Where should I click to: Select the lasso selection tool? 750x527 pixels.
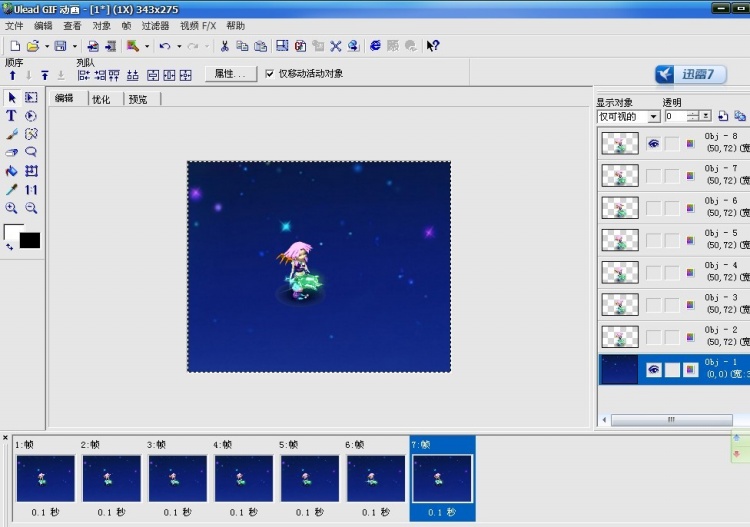[31, 152]
